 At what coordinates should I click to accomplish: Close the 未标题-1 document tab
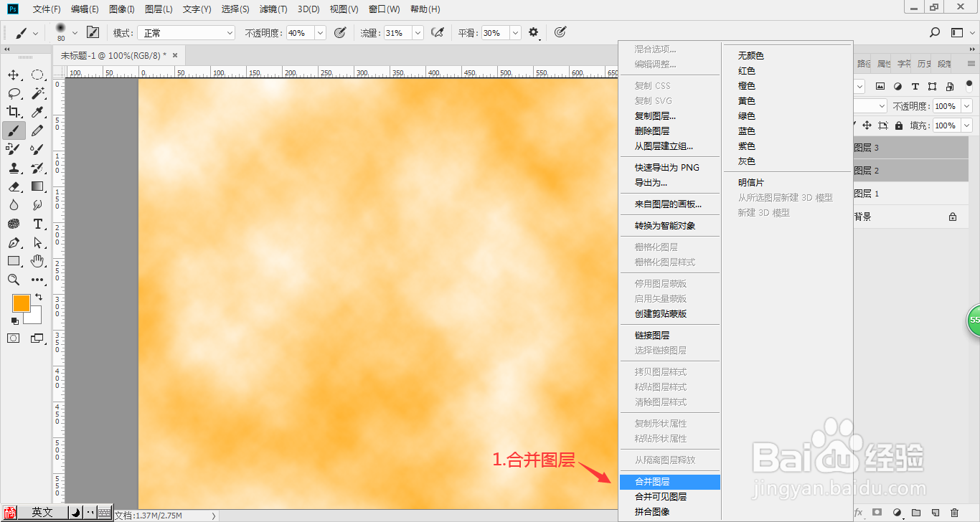coord(174,55)
